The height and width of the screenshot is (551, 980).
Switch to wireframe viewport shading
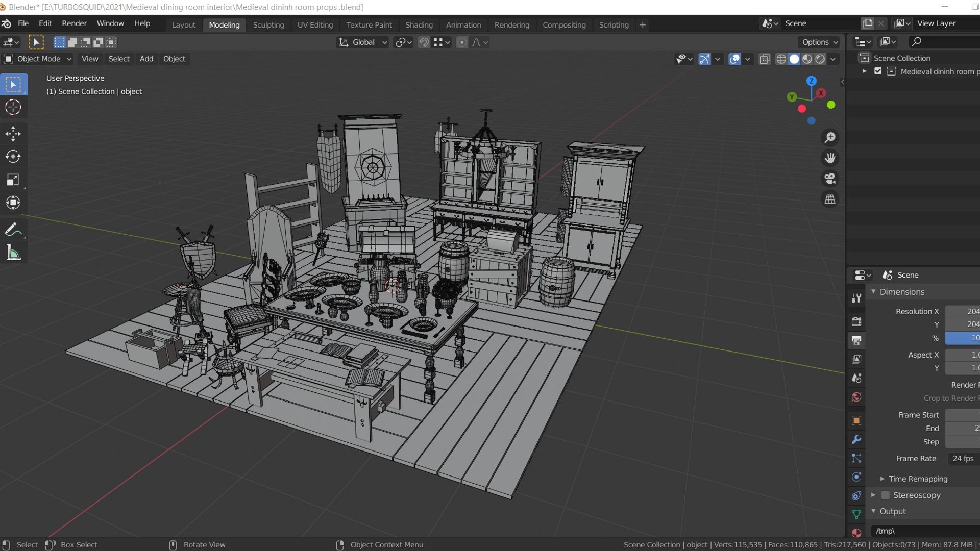click(x=781, y=59)
